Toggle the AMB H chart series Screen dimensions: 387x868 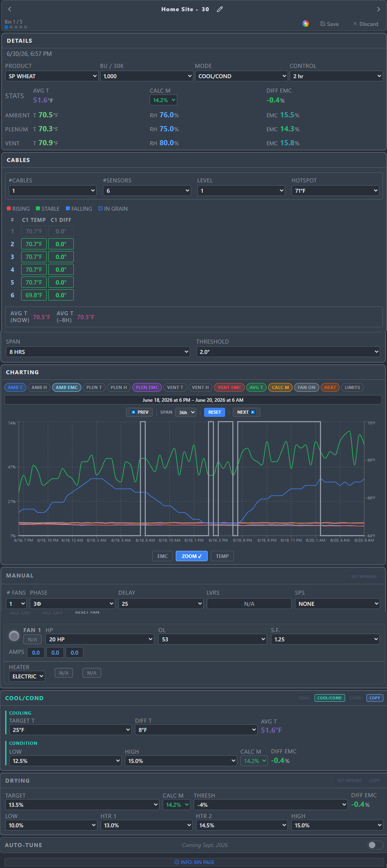tap(39, 387)
